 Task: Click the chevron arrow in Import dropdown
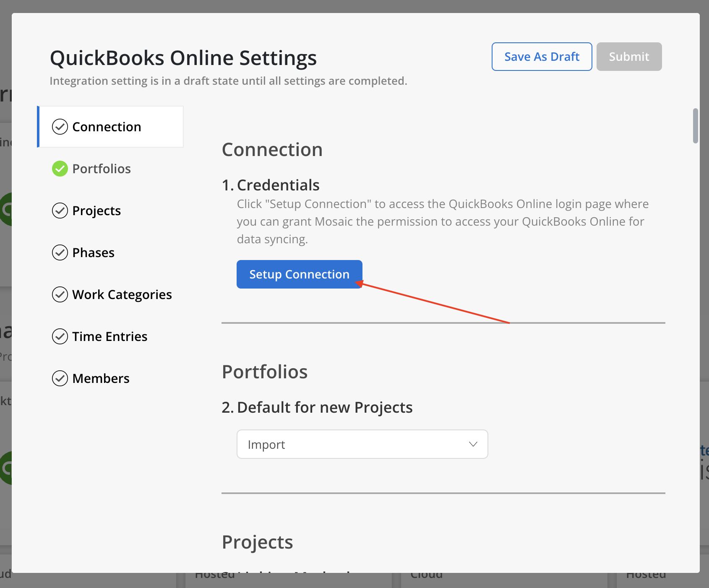(473, 444)
